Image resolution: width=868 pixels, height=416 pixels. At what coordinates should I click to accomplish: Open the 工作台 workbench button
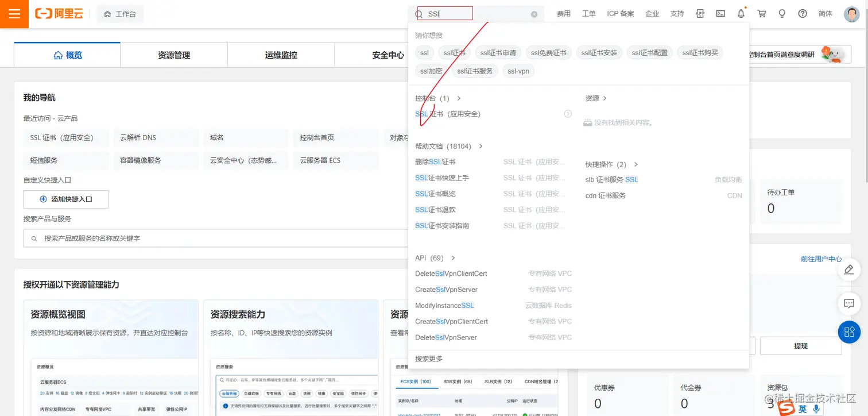tap(119, 14)
